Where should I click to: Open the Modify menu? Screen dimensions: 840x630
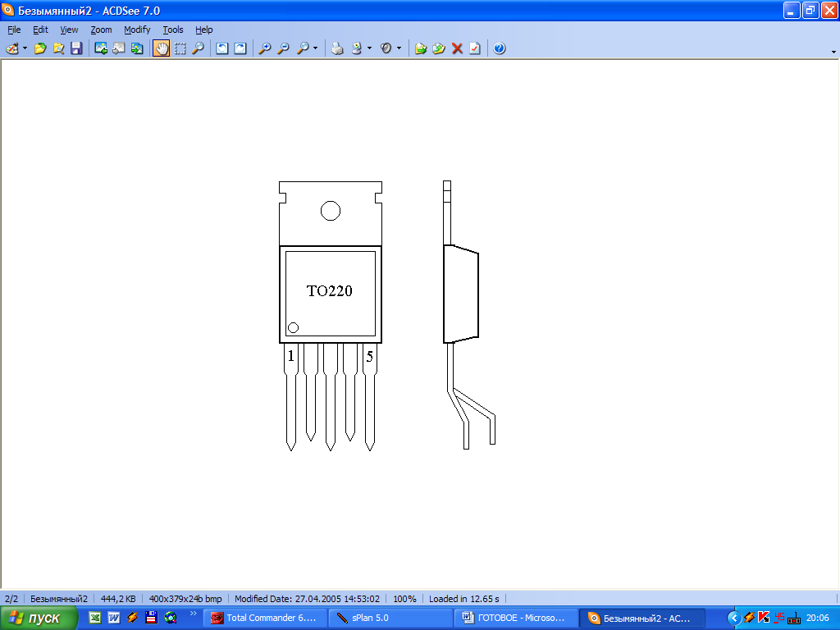137,30
